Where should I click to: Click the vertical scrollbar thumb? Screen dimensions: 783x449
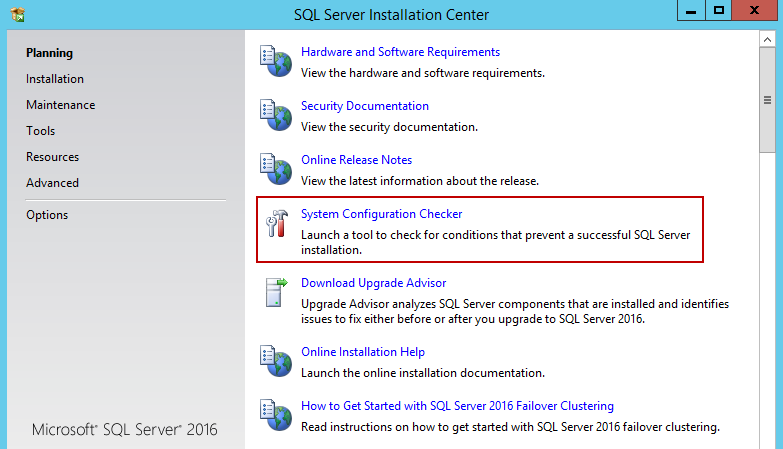pos(768,100)
